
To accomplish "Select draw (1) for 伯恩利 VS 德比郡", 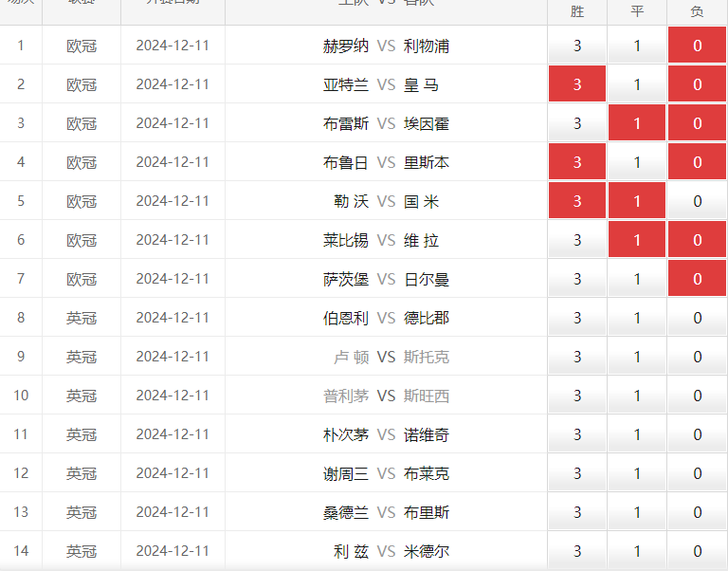I will tap(637, 318).
